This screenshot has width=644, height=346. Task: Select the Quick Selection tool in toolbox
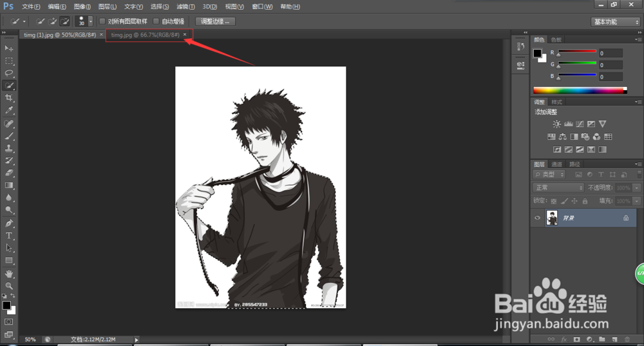pyautogui.click(x=8, y=86)
